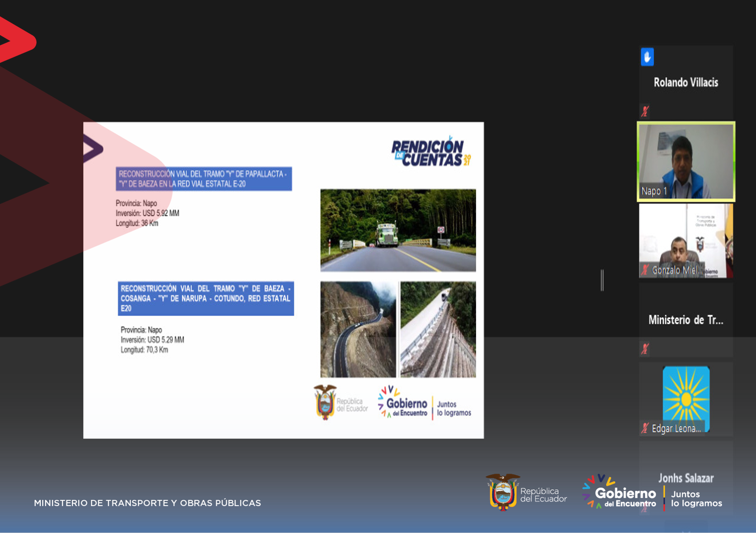The width and height of the screenshot is (756, 533).
Task: Click the muted mic under Ministerio de Tr...
Action: coord(645,349)
